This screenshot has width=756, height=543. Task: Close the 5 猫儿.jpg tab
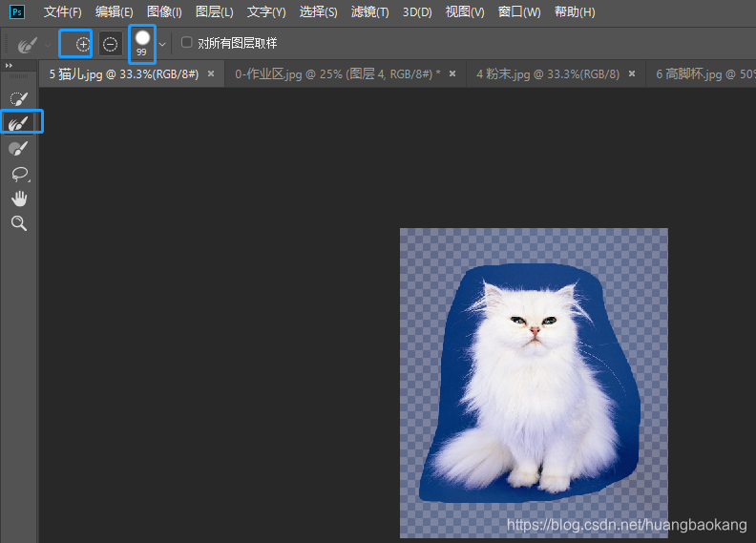(211, 73)
